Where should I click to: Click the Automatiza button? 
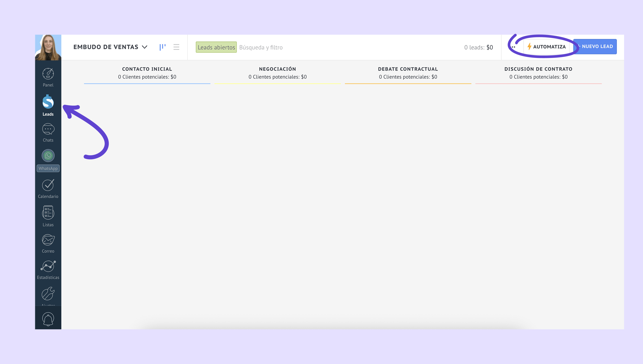pyautogui.click(x=546, y=47)
